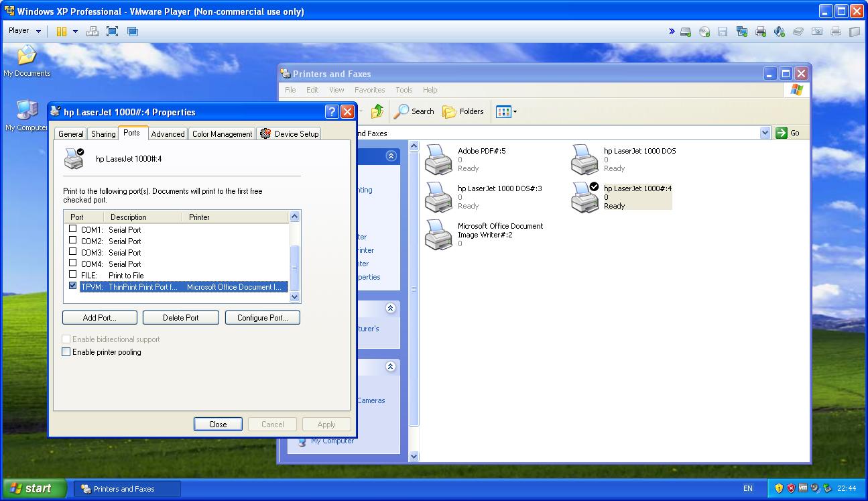Click the Up folder arrow icon
Image resolution: width=868 pixels, height=501 pixels.
point(377,111)
